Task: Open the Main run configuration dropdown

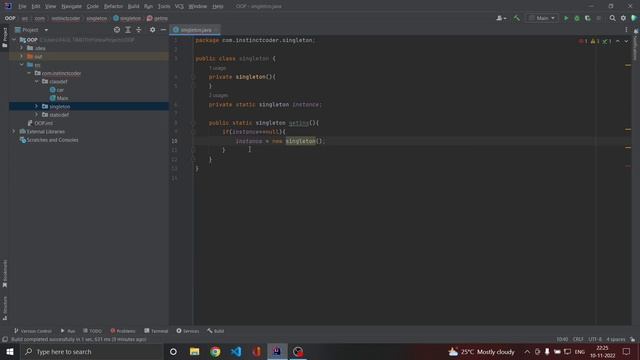Action: [542, 18]
